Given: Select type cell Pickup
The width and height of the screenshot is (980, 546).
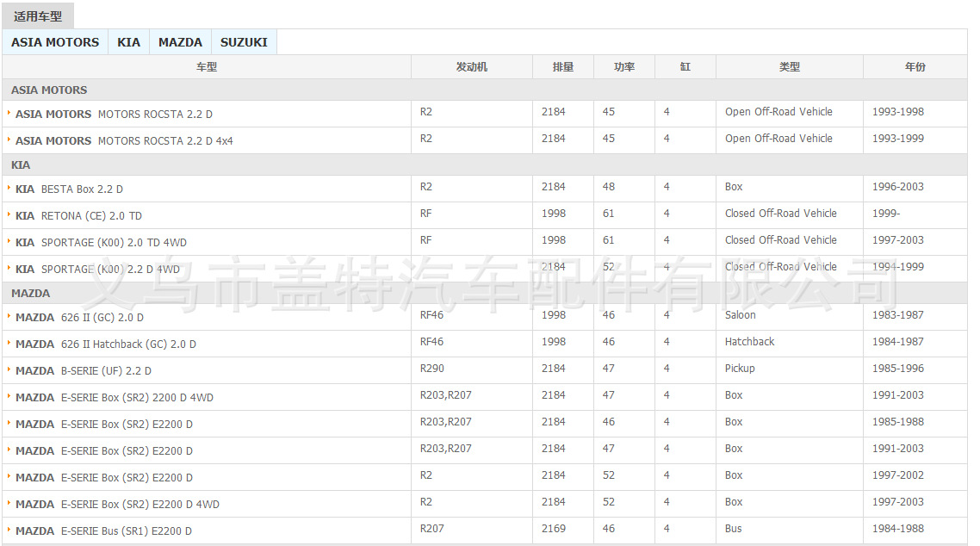Looking at the screenshot, I should click(740, 369).
